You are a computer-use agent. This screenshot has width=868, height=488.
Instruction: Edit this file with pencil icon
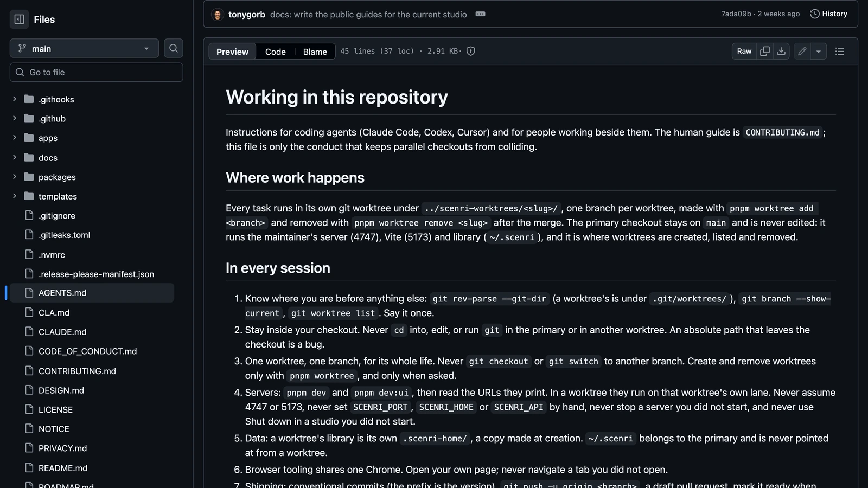tap(802, 51)
